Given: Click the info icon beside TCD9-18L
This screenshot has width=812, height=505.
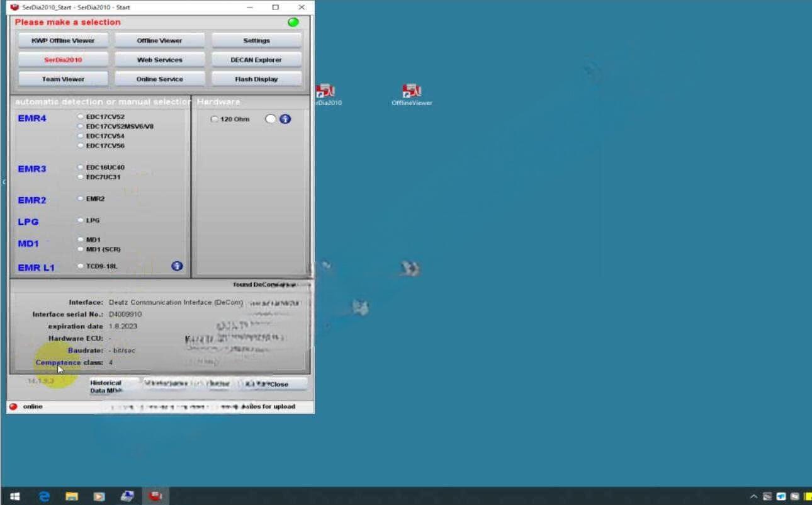Looking at the screenshot, I should (177, 266).
